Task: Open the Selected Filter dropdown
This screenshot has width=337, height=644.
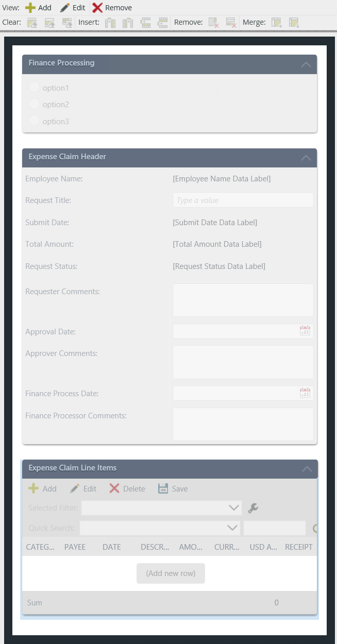Action: click(x=233, y=507)
